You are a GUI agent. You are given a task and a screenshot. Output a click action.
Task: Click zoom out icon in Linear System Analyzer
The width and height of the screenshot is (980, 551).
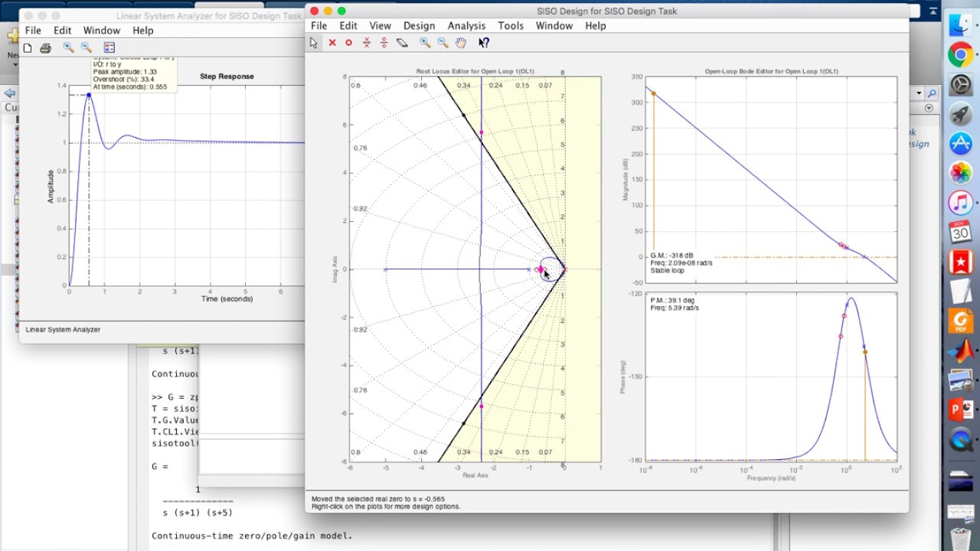click(x=87, y=47)
